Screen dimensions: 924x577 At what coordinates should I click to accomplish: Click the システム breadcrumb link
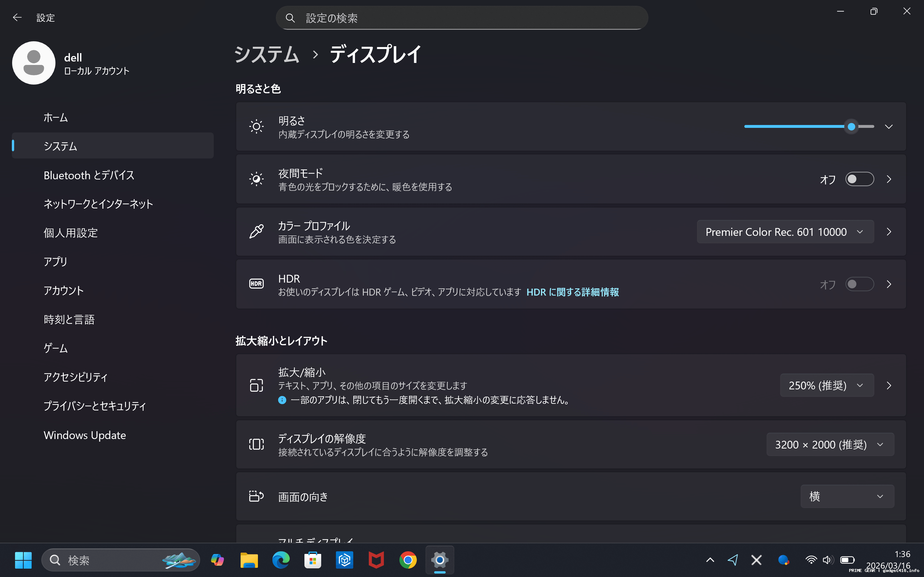pos(267,54)
